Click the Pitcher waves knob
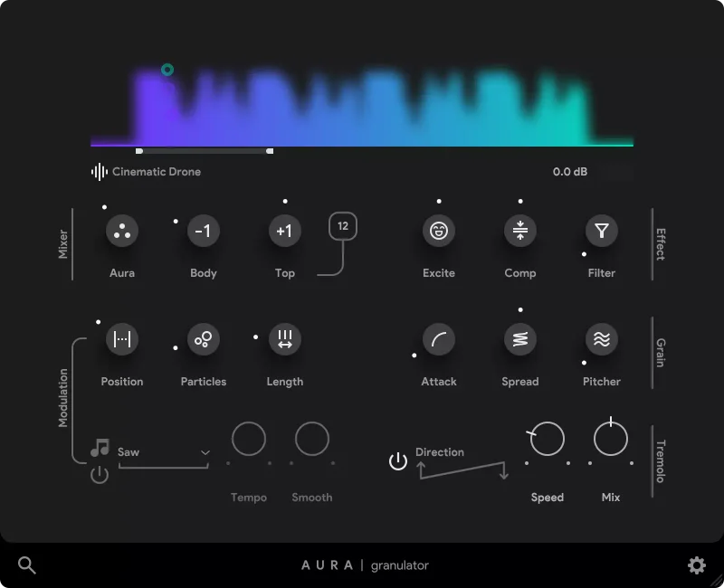 click(x=602, y=339)
